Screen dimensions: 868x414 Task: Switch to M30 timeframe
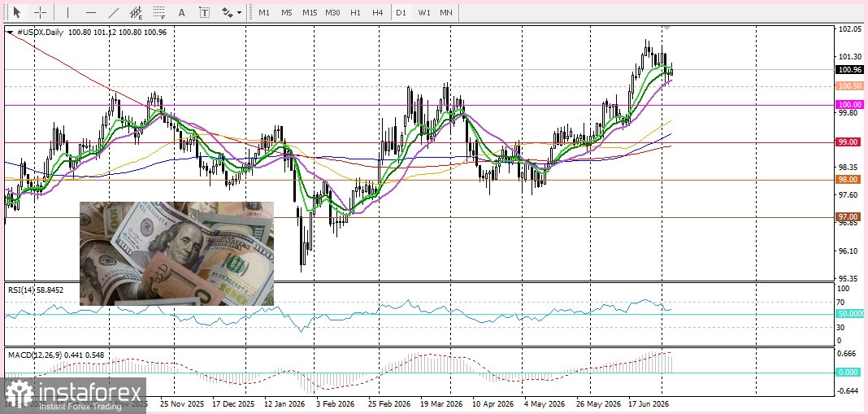click(x=332, y=12)
